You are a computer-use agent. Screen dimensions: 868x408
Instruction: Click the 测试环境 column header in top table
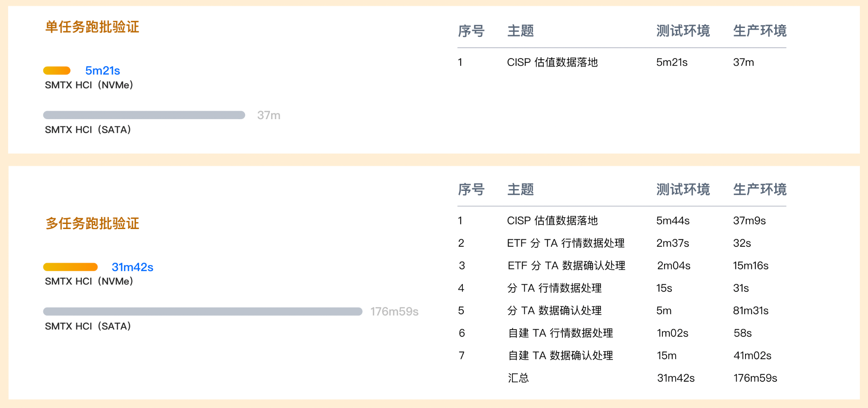[683, 31]
